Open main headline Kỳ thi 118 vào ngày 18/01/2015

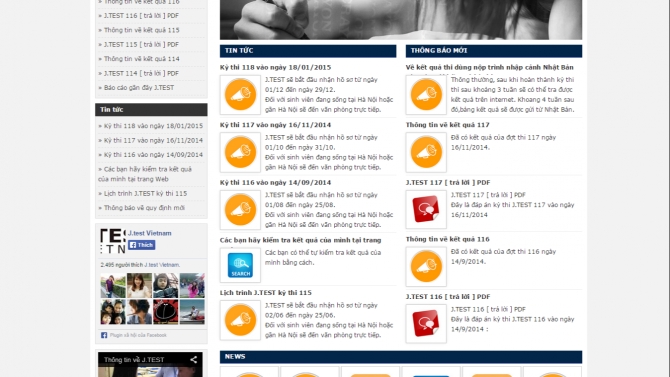tap(276, 68)
